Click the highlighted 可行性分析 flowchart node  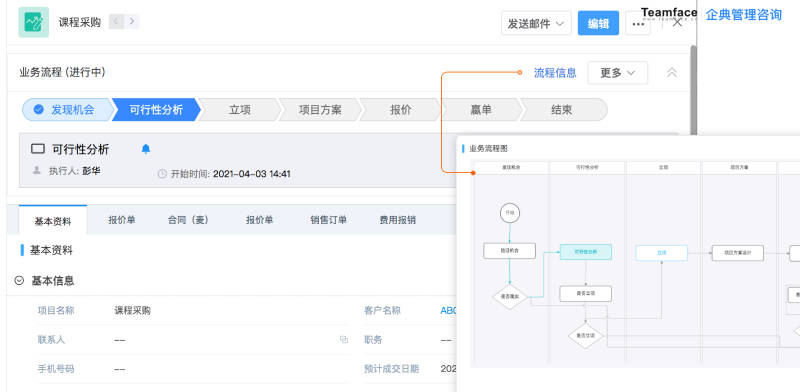pyautogui.click(x=586, y=252)
